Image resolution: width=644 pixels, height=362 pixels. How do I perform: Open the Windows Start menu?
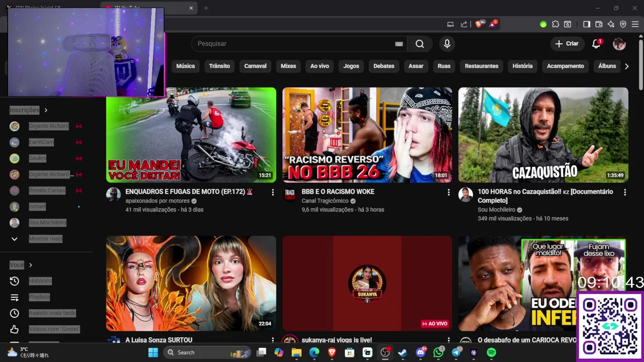point(153,352)
